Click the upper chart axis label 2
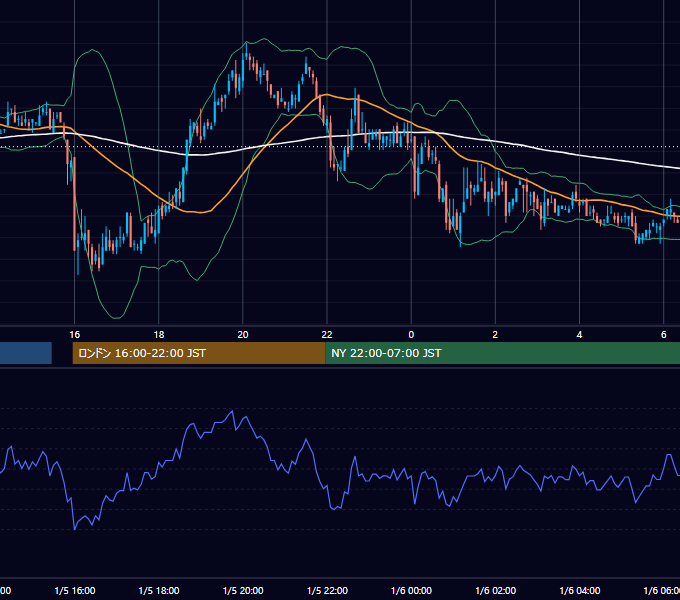 (495, 334)
